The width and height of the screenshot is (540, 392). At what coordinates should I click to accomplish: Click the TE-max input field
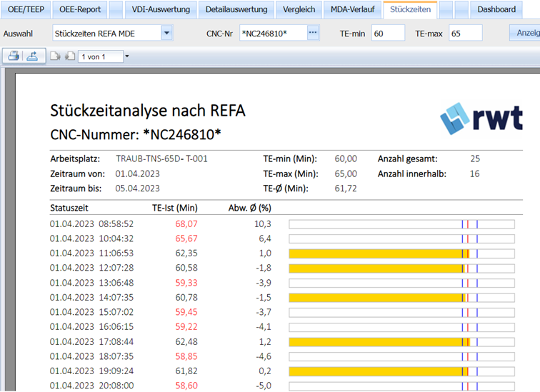[466, 33]
